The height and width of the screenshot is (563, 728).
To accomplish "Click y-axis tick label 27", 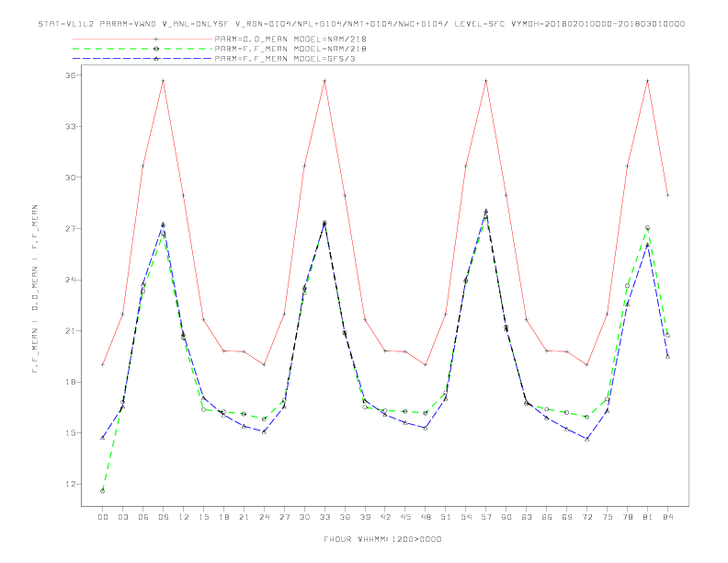I will click(70, 228).
